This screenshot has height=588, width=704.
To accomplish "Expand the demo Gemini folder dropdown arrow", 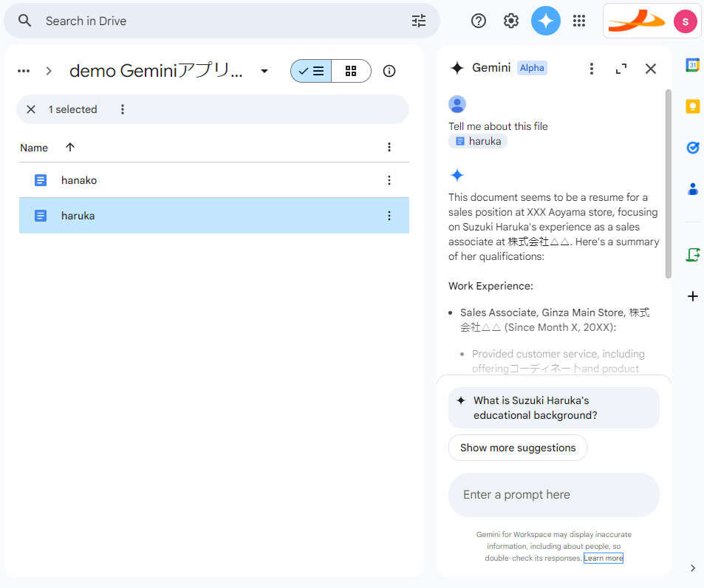I will 264,71.
